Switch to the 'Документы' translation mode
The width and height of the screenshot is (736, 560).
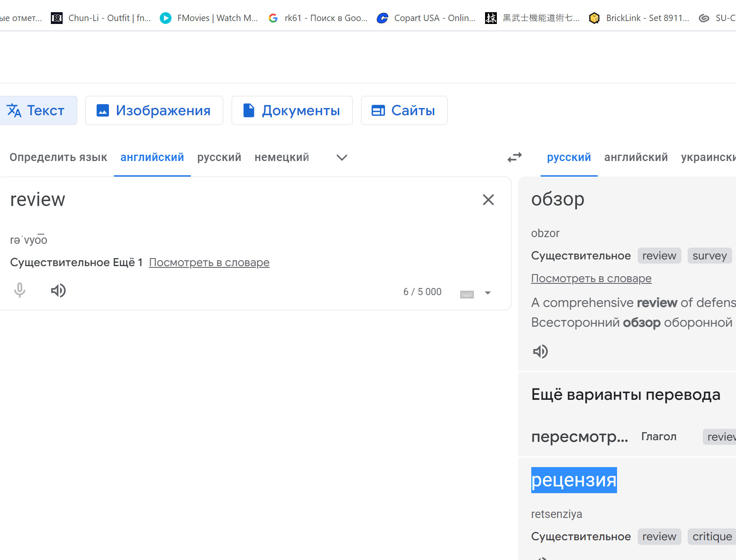point(292,111)
